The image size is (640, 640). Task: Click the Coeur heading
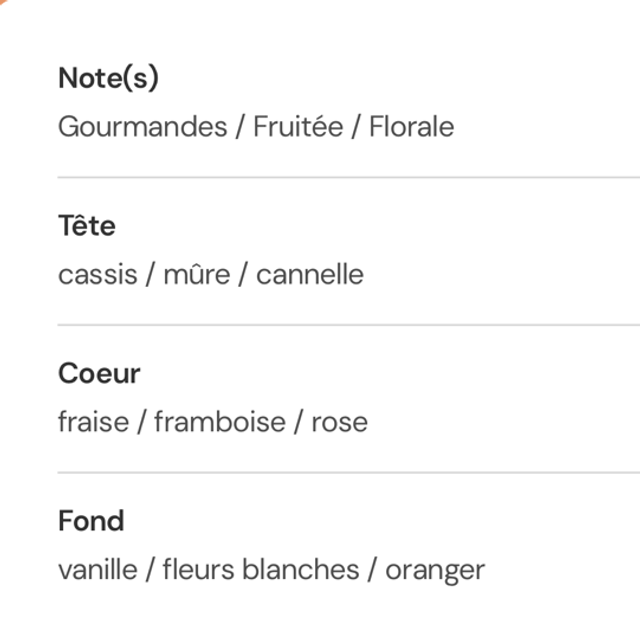click(99, 374)
